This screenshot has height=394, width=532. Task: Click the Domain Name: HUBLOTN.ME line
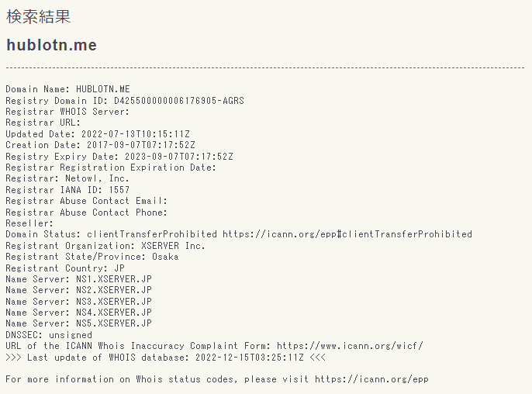(x=67, y=88)
